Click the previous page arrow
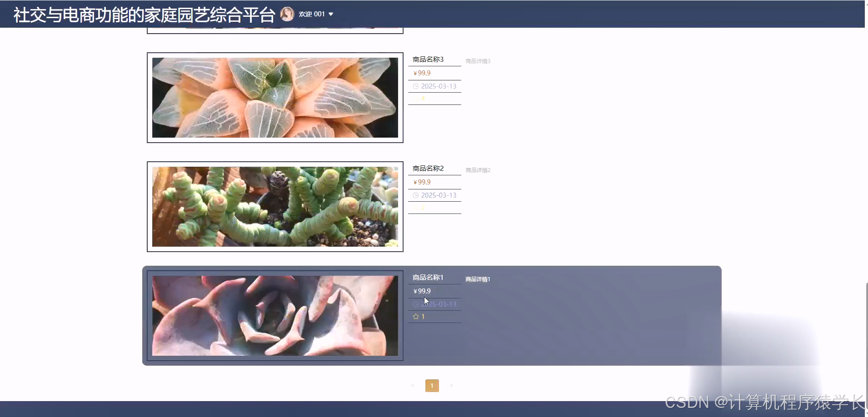 point(413,385)
